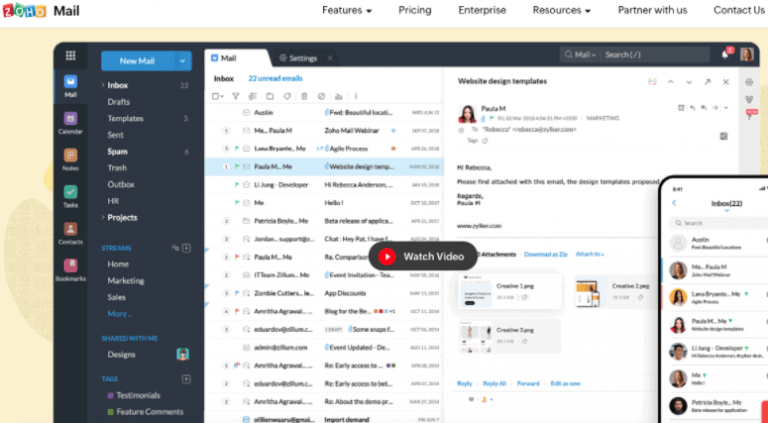
Task: Click the notifications bell icon
Action: [x=726, y=54]
